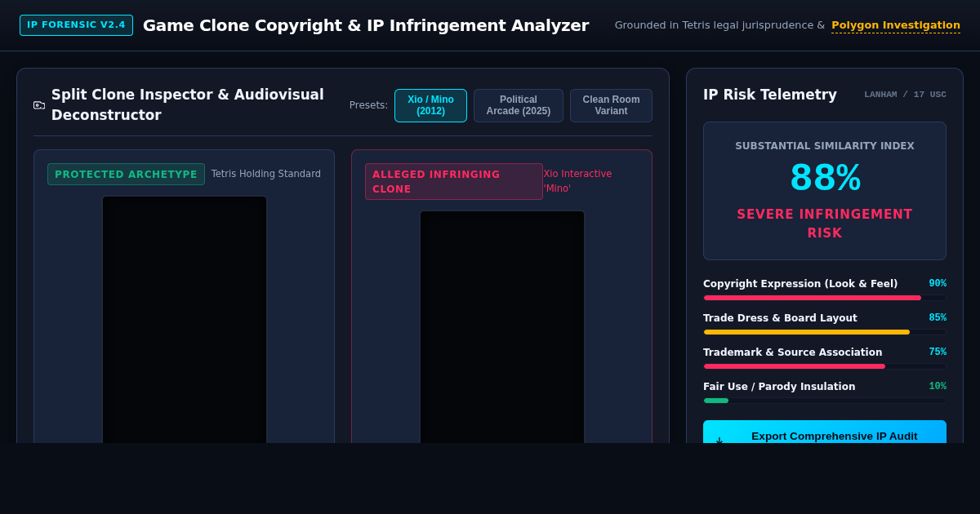Click the gamepad icon beside Split Clone Inspector
This screenshot has height=514, width=980.
pyautogui.click(x=39, y=105)
